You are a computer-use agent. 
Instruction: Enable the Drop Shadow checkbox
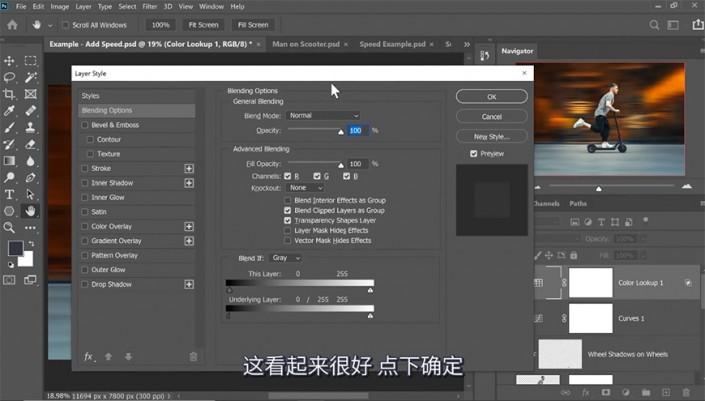tap(85, 284)
